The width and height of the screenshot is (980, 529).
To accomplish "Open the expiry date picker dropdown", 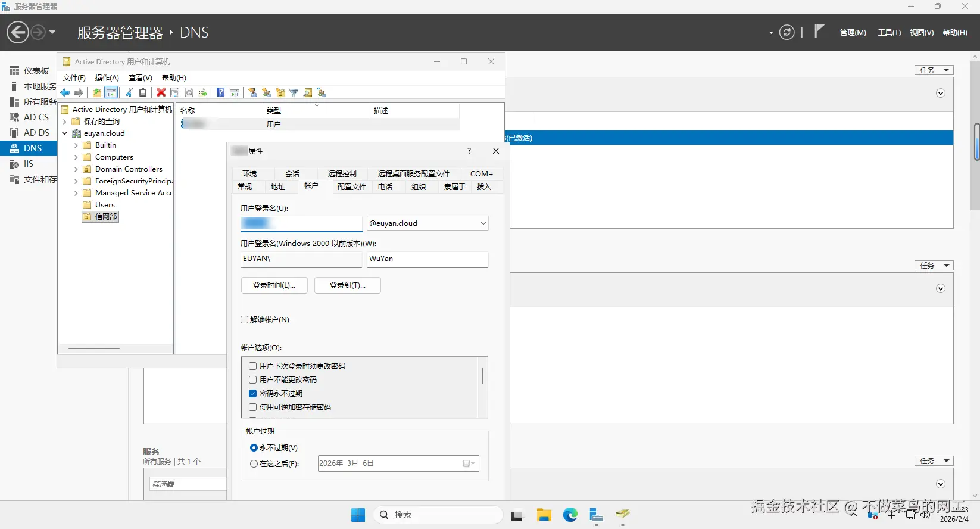I will pos(469,463).
